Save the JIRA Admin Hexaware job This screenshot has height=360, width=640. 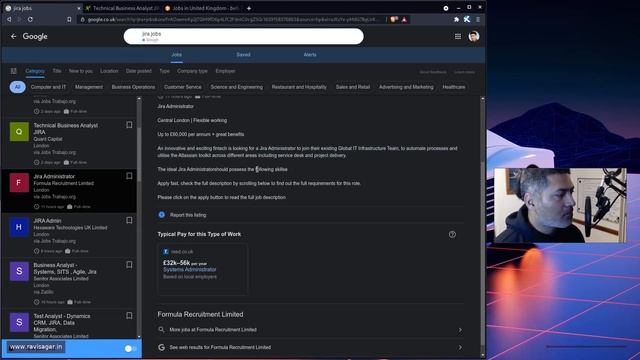click(x=129, y=220)
